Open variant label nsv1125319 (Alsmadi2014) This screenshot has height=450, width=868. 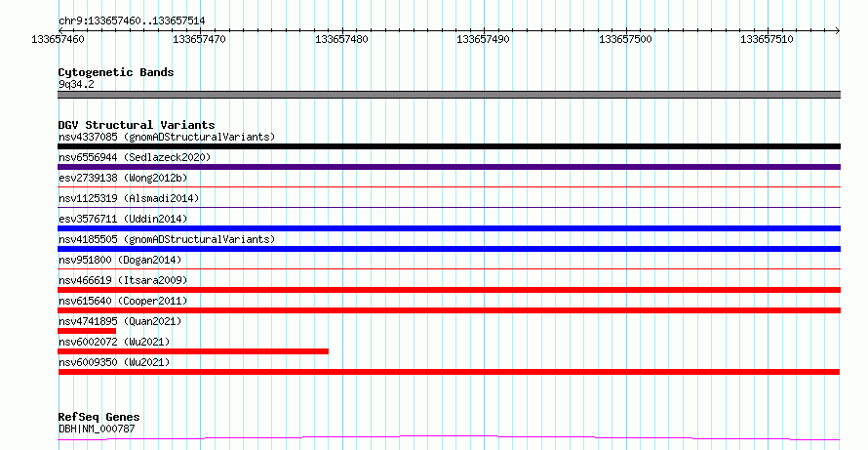(129, 198)
